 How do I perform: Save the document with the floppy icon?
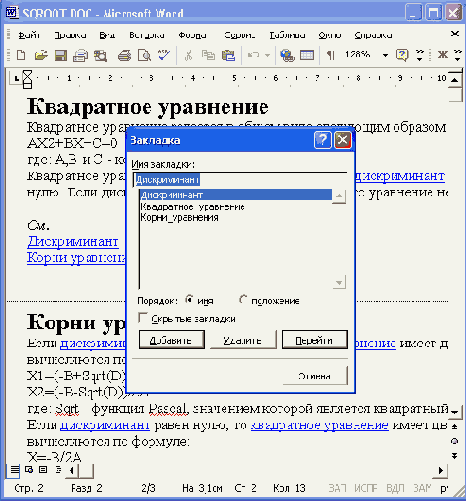(x=61, y=55)
